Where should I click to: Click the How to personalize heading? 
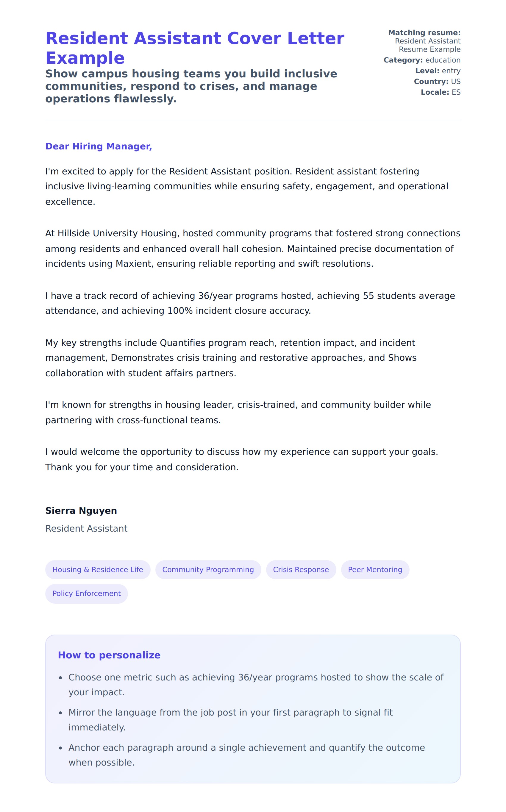pos(109,655)
